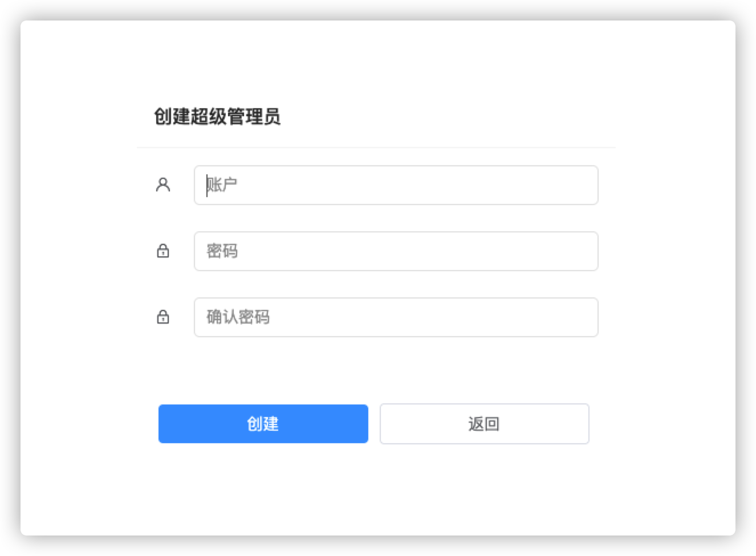Click the lower padlock icon
This screenshot has width=756, height=556.
(163, 317)
